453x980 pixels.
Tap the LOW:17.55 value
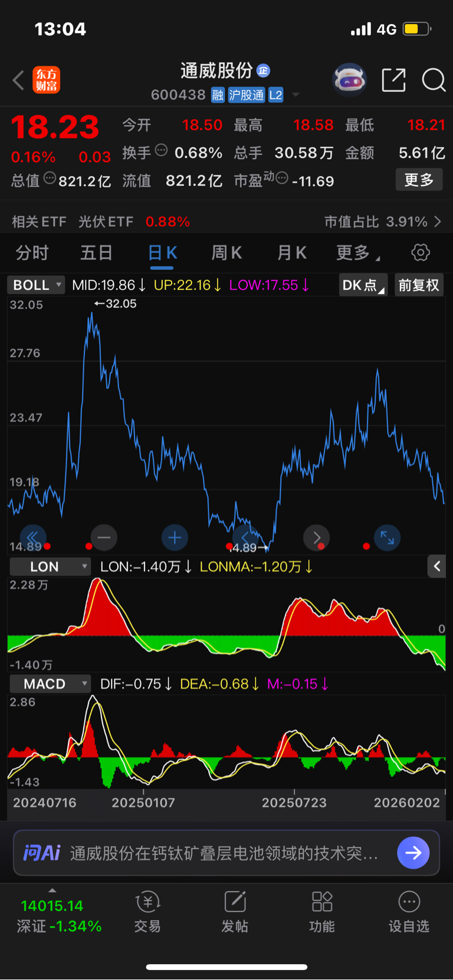(x=269, y=285)
